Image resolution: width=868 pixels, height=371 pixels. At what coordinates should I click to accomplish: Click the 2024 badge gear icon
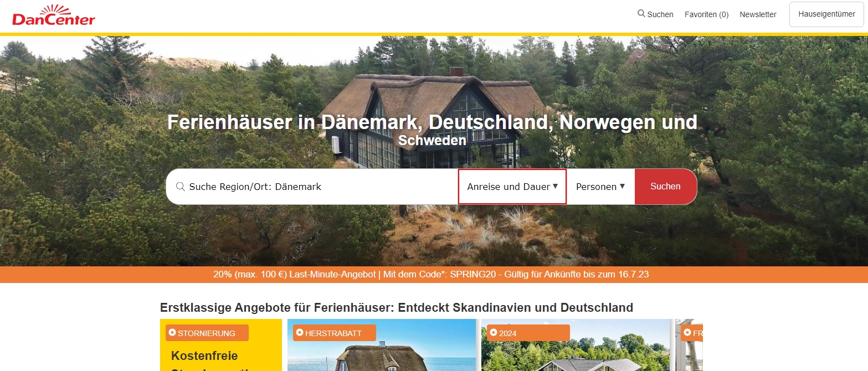tap(494, 333)
